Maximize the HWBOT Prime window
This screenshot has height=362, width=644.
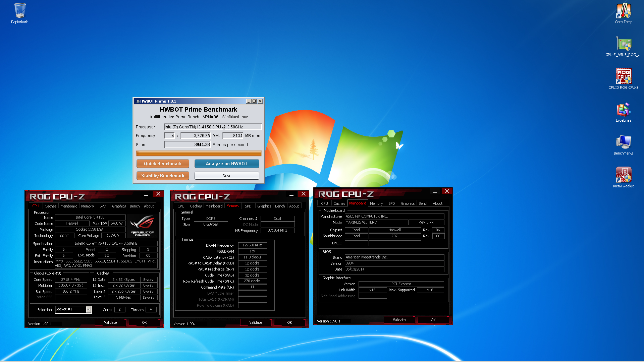coord(254,101)
